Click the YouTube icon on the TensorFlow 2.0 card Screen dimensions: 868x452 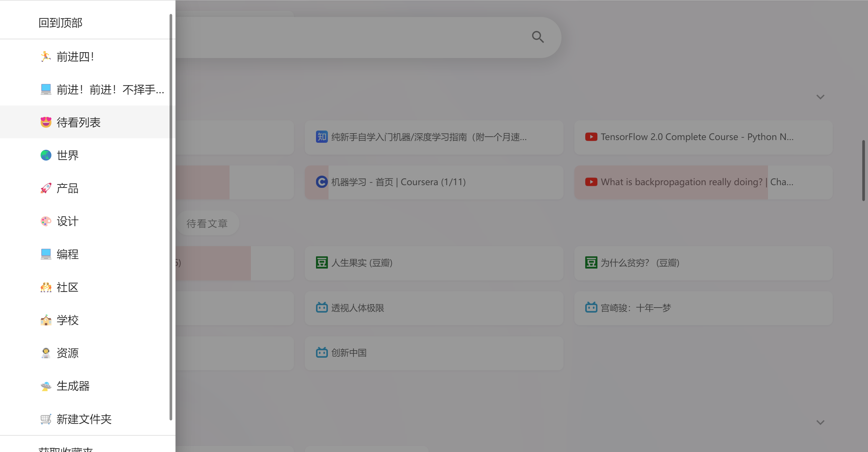[591, 137]
